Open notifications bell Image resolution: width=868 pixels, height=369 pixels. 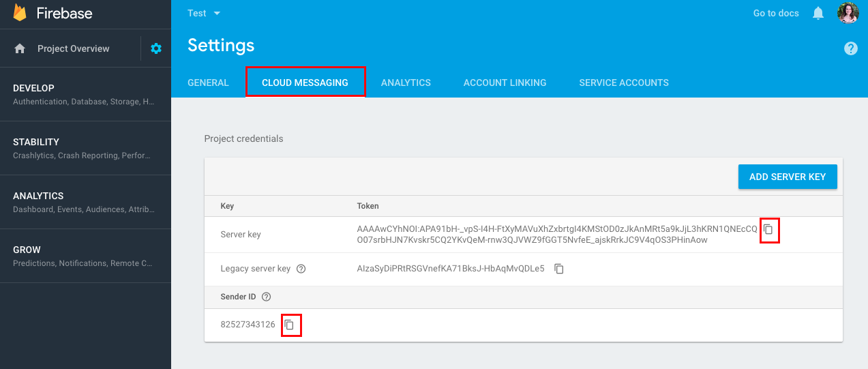[818, 13]
